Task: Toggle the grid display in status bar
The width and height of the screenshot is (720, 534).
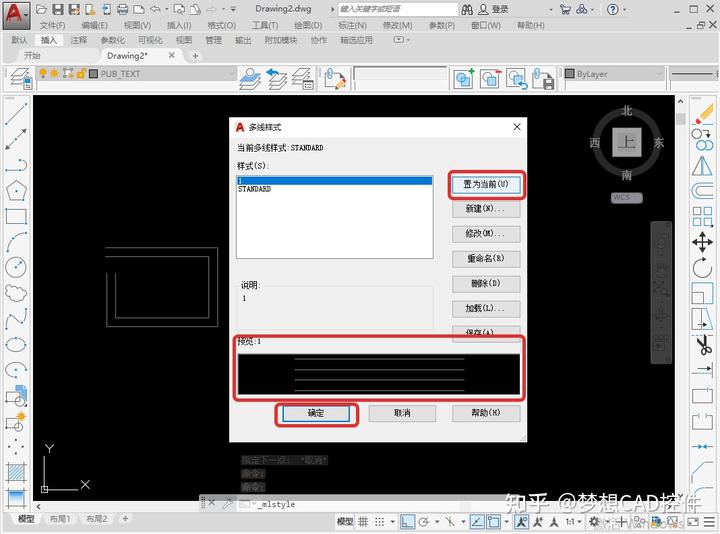Action: pos(363,522)
